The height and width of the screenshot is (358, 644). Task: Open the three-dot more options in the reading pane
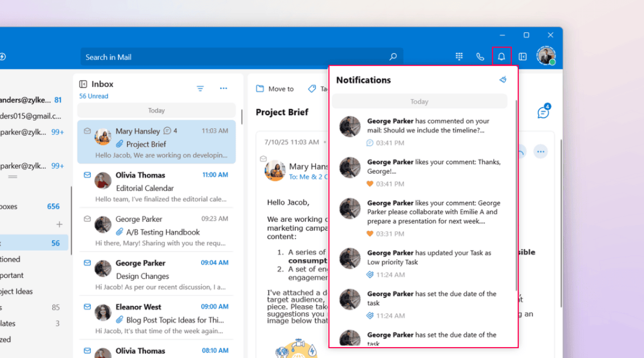click(x=541, y=151)
